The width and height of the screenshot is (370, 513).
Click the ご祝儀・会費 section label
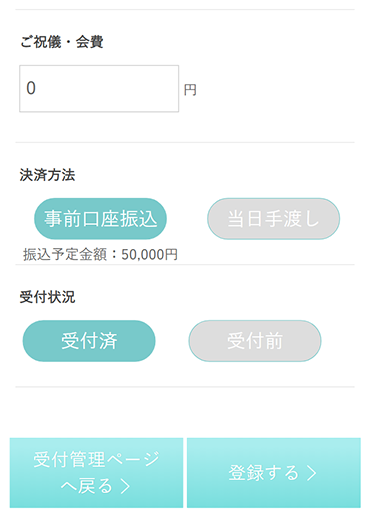[x=62, y=42]
